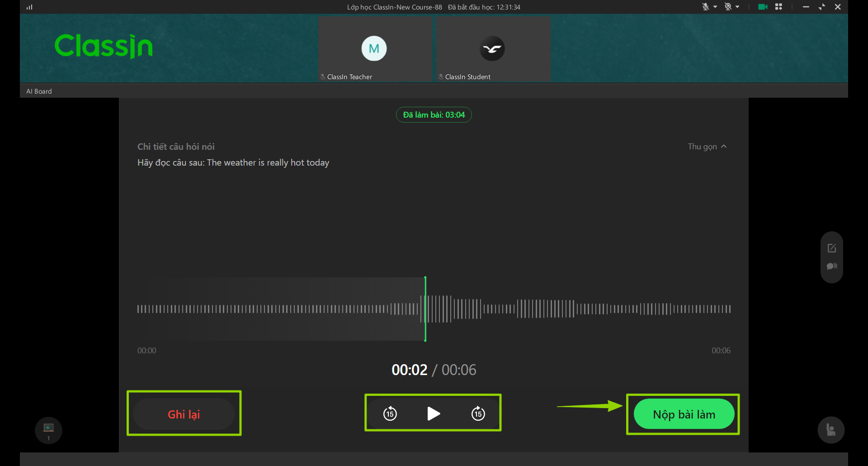
Task: Unmute the microphone in the title bar
Action: 705,7
